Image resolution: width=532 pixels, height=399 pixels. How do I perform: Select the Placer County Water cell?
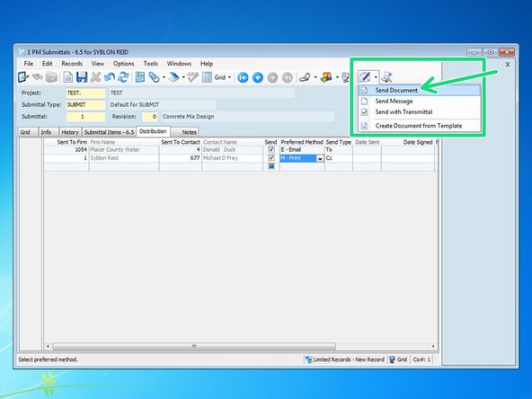pos(123,149)
